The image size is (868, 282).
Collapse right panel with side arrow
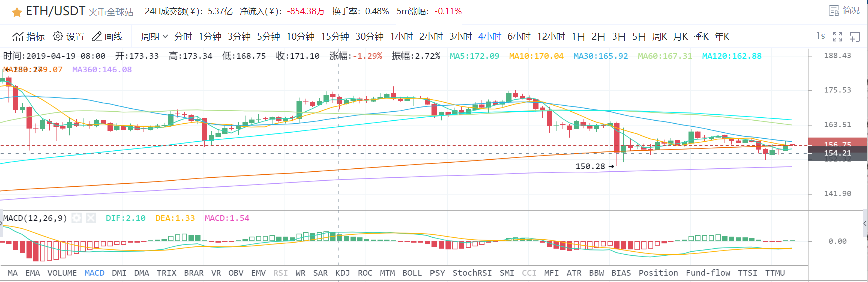point(865,224)
